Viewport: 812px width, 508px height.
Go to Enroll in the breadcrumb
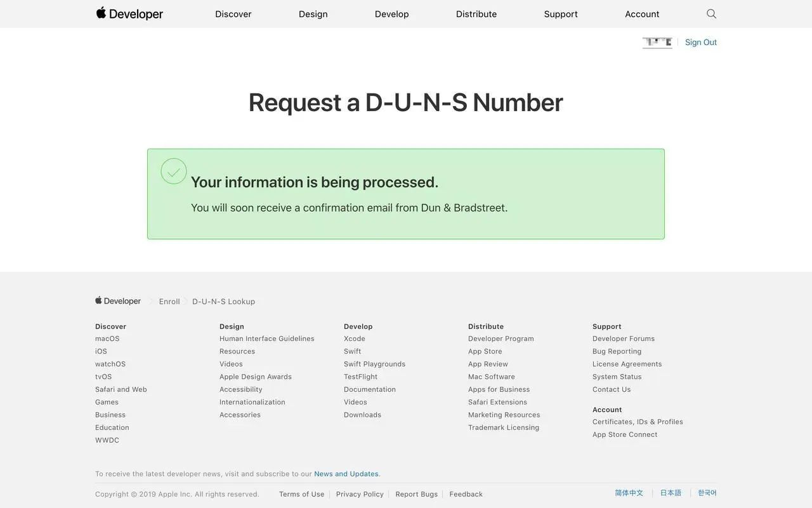(169, 302)
